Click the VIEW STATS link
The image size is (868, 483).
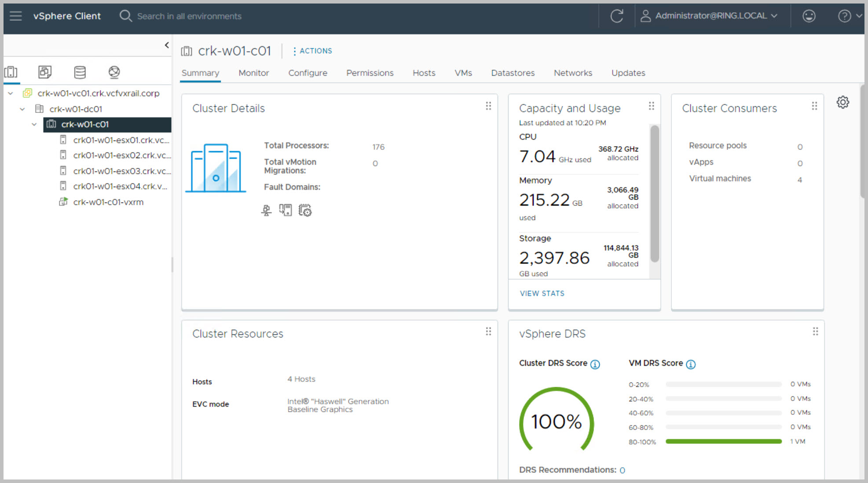[542, 293]
